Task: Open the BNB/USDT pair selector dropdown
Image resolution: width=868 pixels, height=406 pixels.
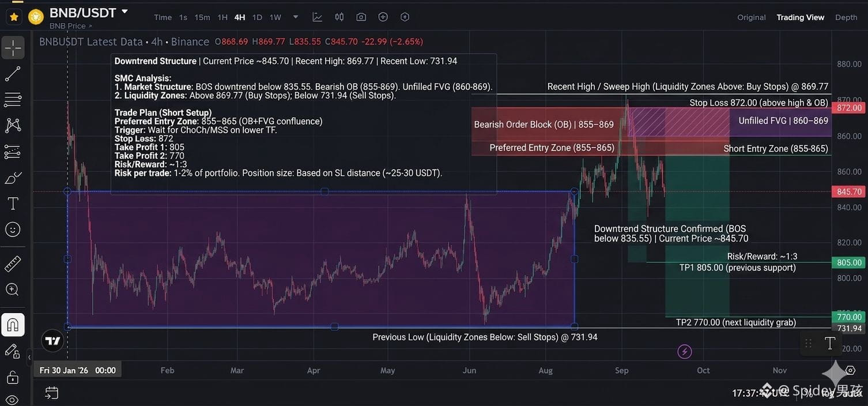Action: (124, 12)
